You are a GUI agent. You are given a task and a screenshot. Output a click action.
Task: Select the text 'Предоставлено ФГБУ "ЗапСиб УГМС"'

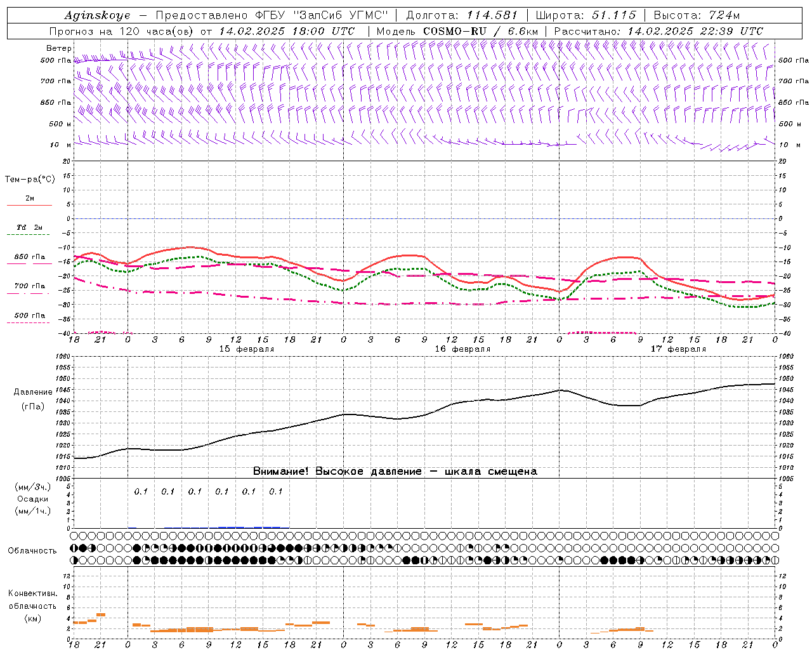click(272, 15)
